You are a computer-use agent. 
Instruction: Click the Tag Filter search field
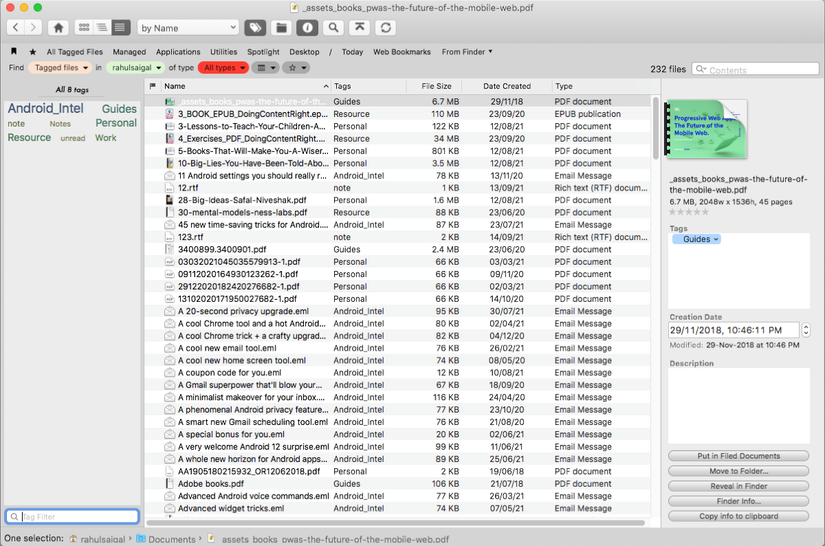click(x=72, y=517)
